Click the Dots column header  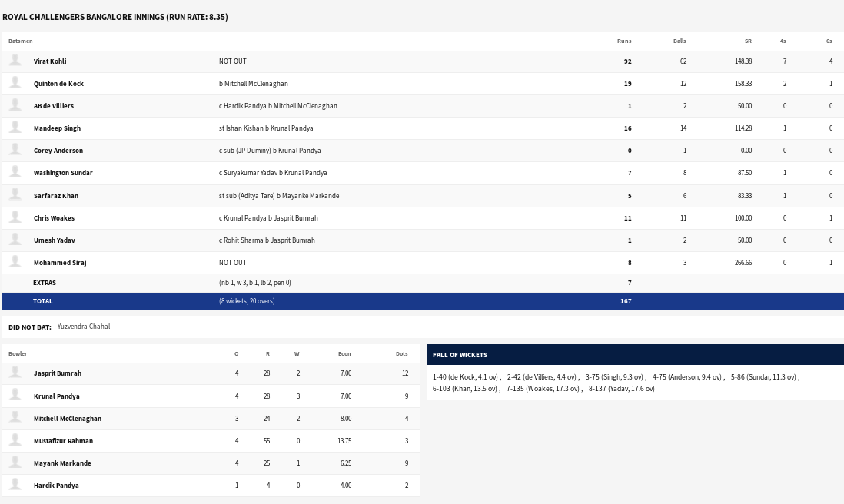[x=401, y=354]
